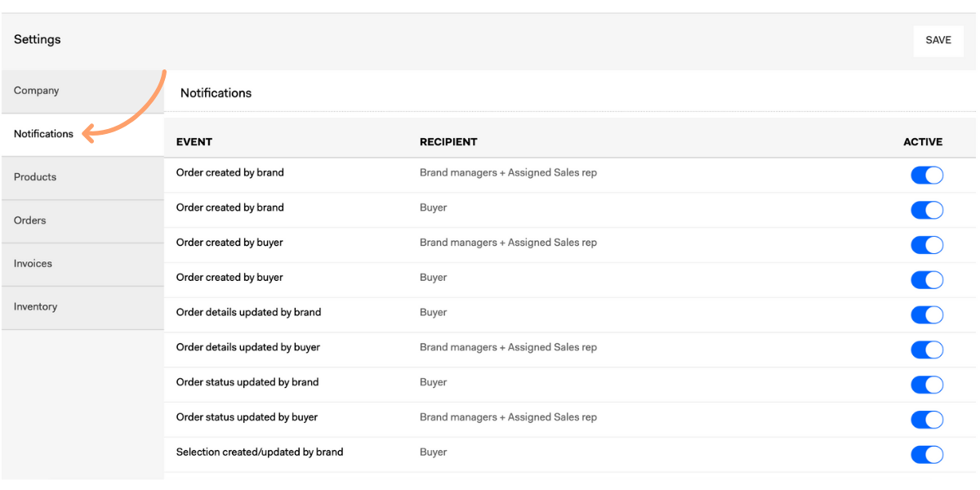Toggle Order created by brand for Buyer
Image resolution: width=980 pixels, height=490 pixels.
[927, 210]
